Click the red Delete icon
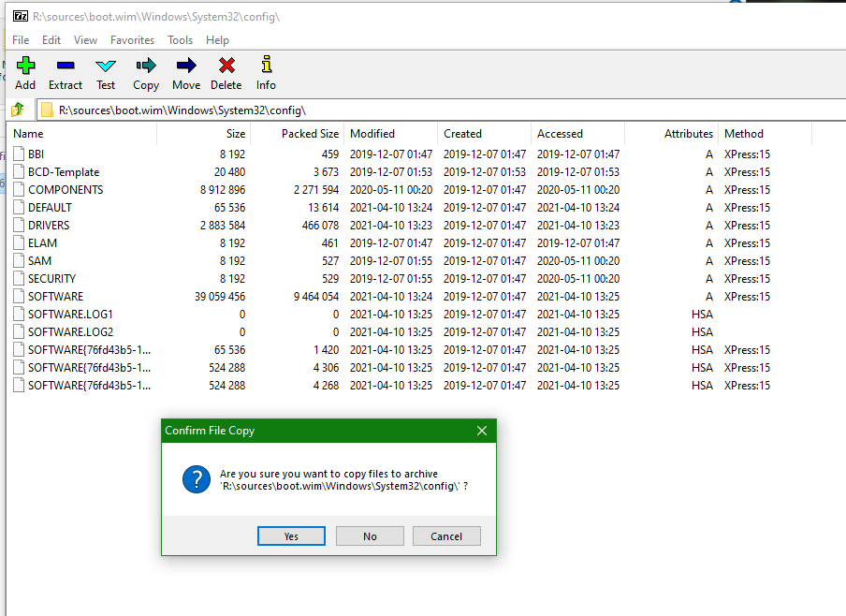This screenshot has height=616, width=846. coord(226,66)
